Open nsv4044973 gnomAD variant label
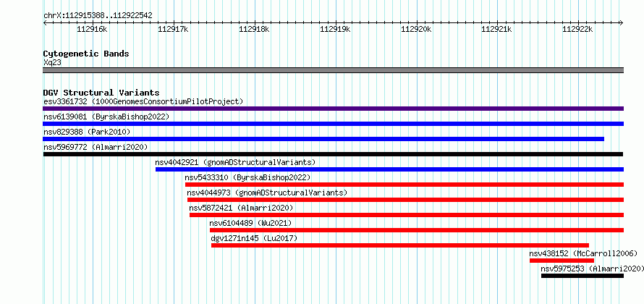The width and height of the screenshot is (644, 304). [x=267, y=193]
